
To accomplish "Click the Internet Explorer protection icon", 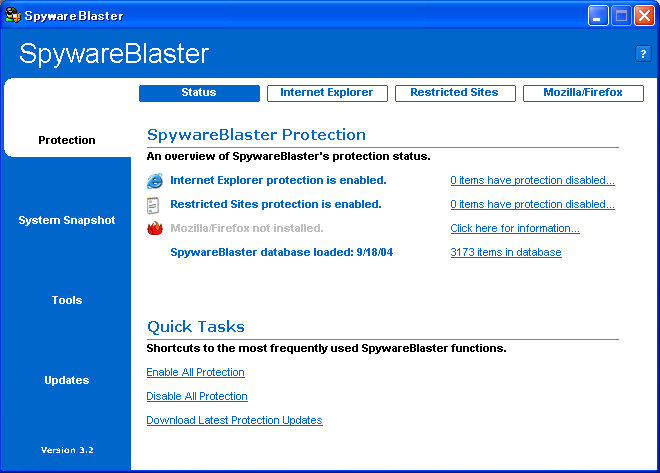I will [155, 181].
